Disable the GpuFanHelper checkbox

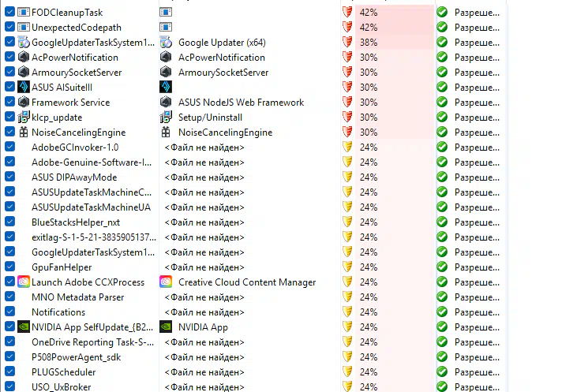pos(9,267)
